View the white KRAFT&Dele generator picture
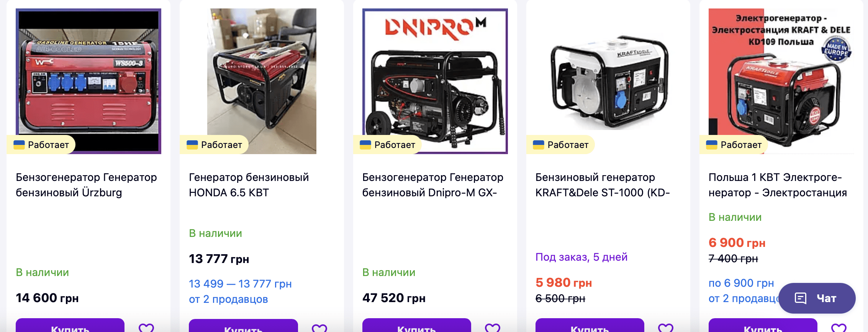The height and width of the screenshot is (332, 868). point(608,81)
